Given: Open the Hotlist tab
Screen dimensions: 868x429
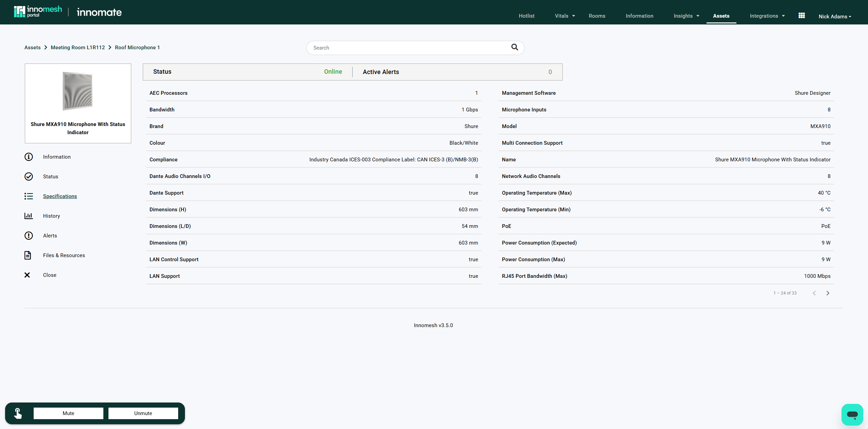Looking at the screenshot, I should [x=527, y=16].
